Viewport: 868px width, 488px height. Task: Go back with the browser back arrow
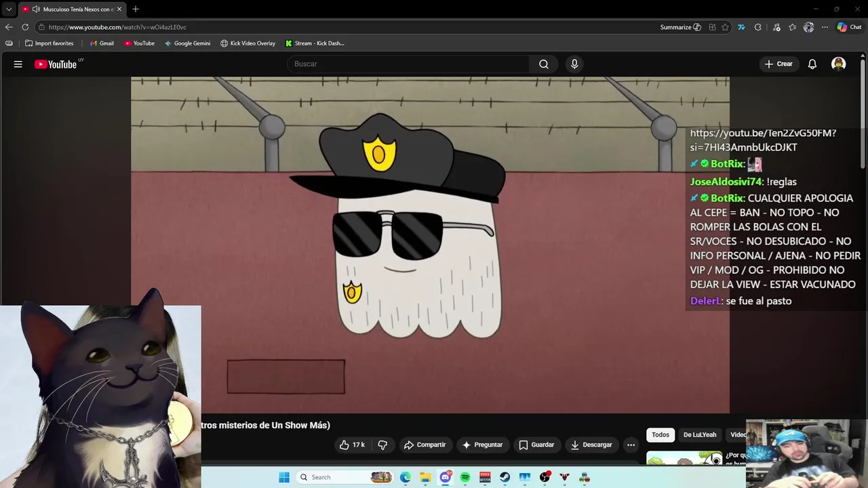tap(9, 27)
